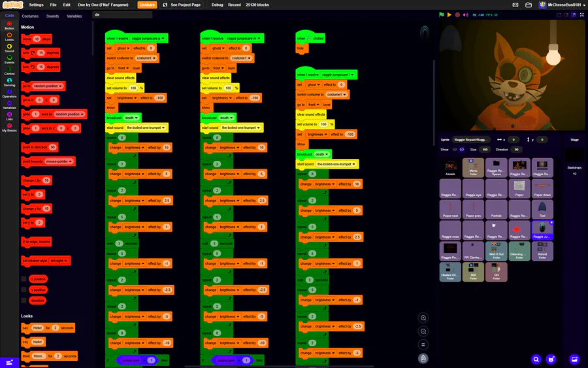Screen dimensions: 588x368
Task: Open mouse-pointer dropdown in point towards block
Action: point(59,161)
